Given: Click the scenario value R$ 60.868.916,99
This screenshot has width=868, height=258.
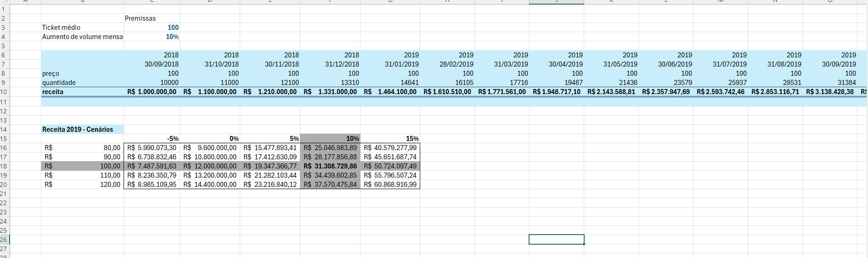Looking at the screenshot, I should [x=390, y=185].
